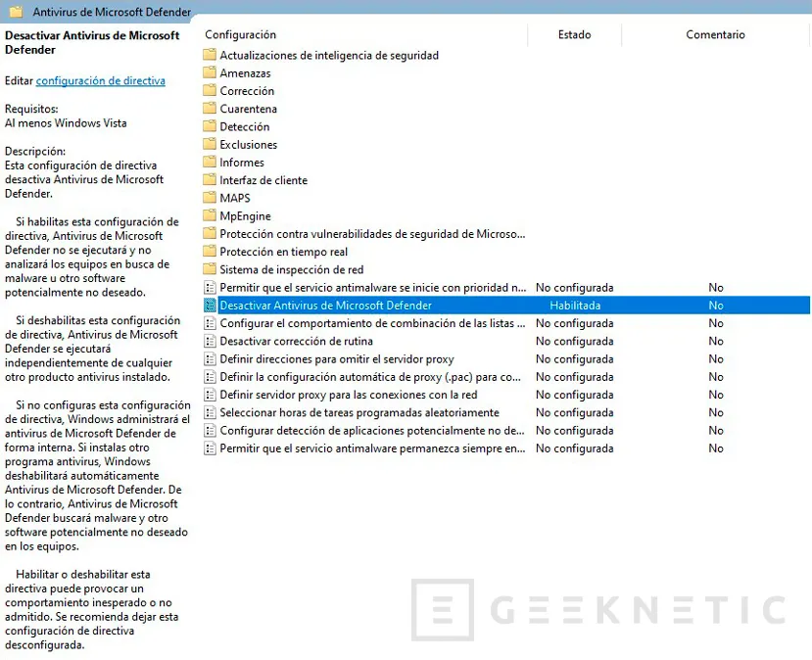Screen dimensions: 812x660
Task: Click policy icon for 'Permitir que el servicio antimalware permanezca'
Action: (x=210, y=448)
